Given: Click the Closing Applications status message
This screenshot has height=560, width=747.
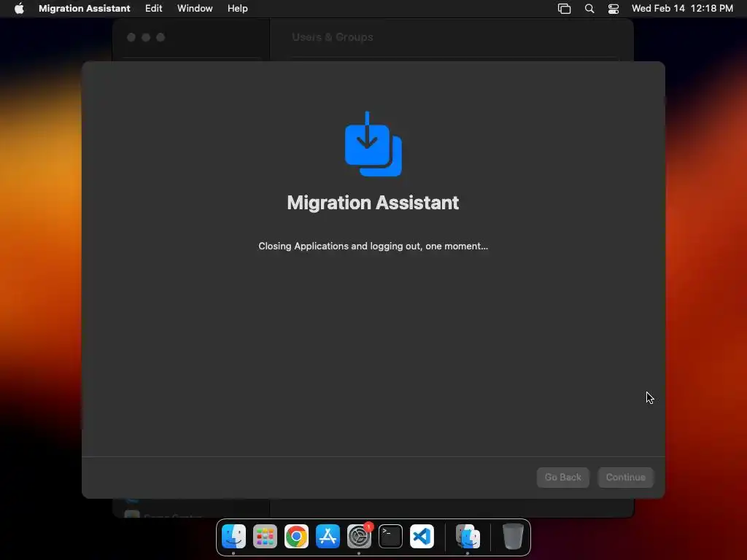Looking at the screenshot, I should point(373,246).
